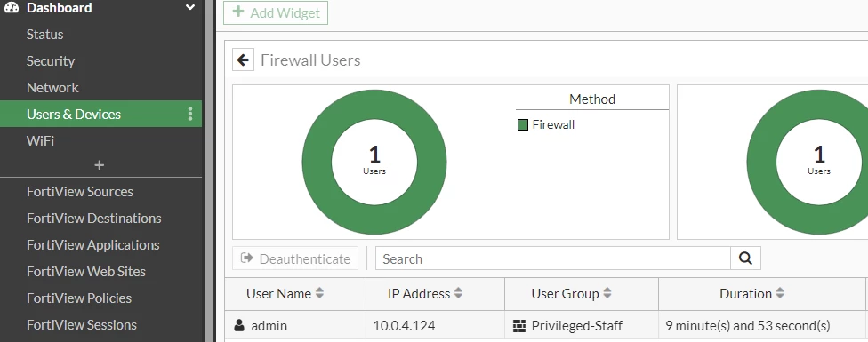The width and height of the screenshot is (868, 342).
Task: Open Users & Devices options kebab menu
Action: 190,114
